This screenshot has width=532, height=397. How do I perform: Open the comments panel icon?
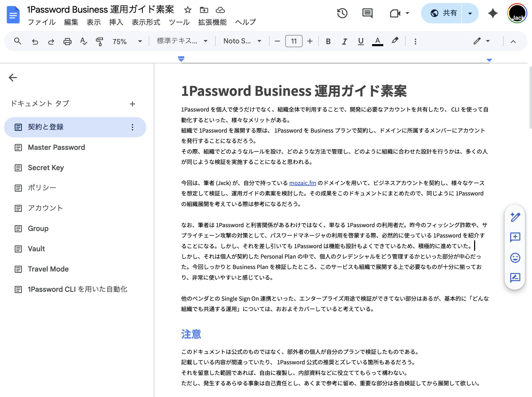367,13
